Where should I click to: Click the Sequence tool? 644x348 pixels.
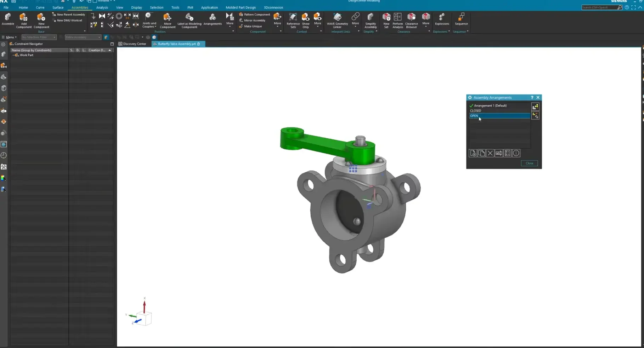pos(461,19)
